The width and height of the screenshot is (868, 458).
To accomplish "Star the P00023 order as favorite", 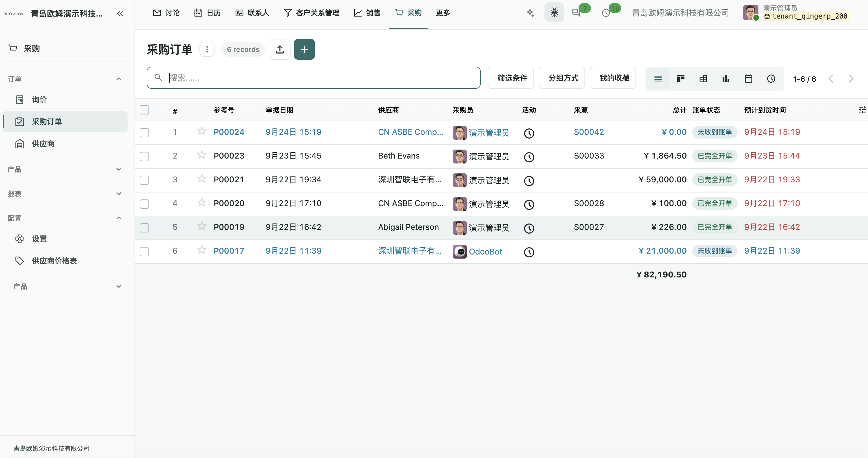I will pos(201,155).
